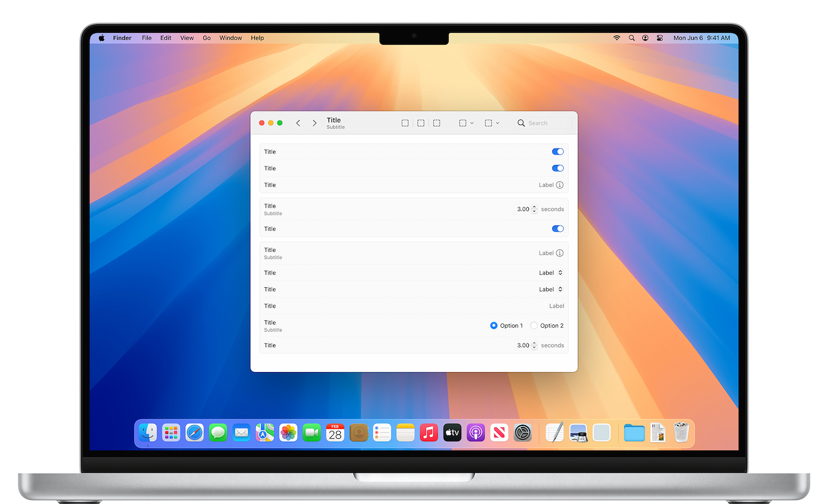827x504 pixels.
Task: Click the stepper in the bottom seconds row
Action: (534, 345)
